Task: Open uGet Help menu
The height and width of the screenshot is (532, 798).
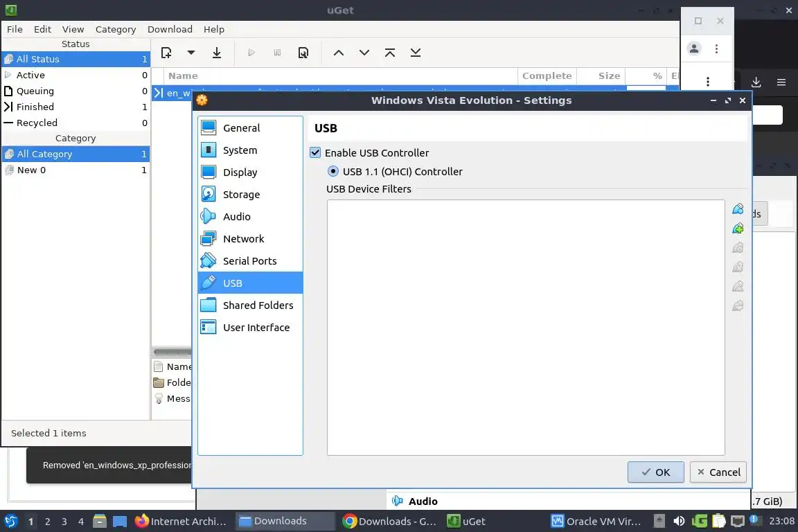Action: [214, 29]
